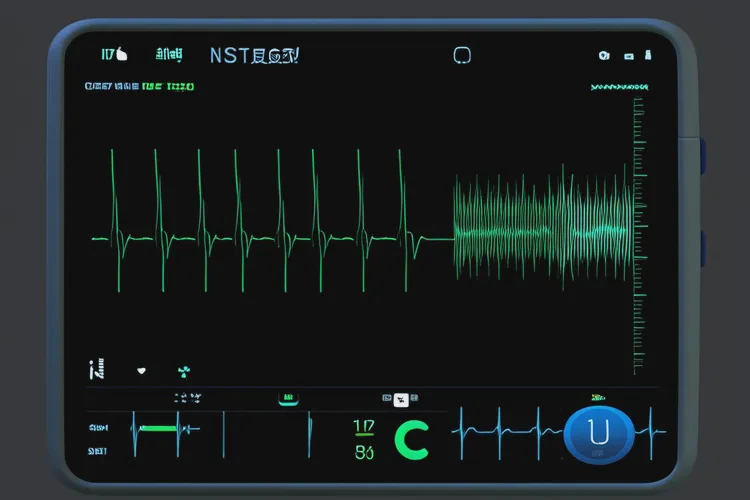The height and width of the screenshot is (500, 750).
Task: Click the green status text under header
Action: [140, 87]
